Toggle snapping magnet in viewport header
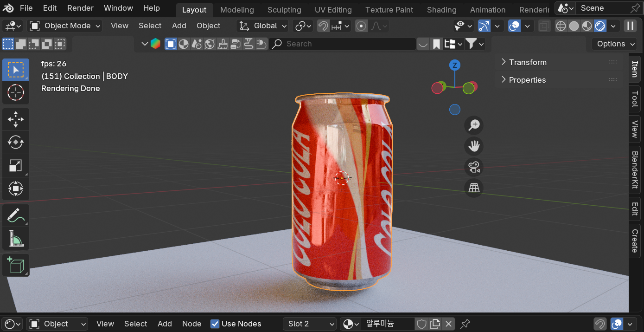The width and height of the screenshot is (644, 332). point(323,26)
